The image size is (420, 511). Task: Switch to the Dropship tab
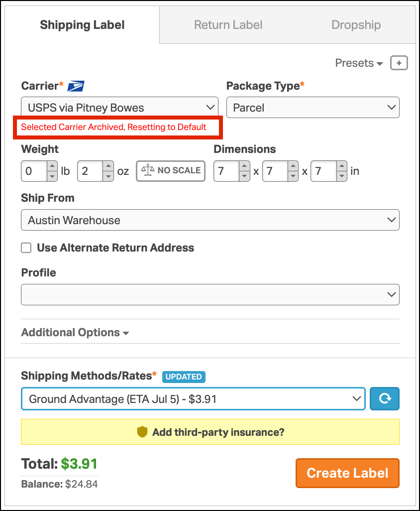(x=356, y=25)
